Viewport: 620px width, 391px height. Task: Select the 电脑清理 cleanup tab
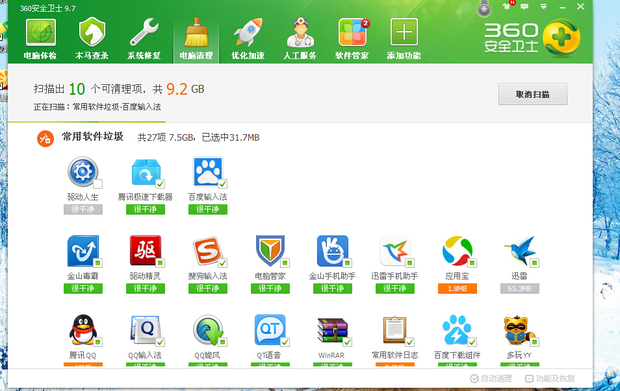tap(196, 39)
